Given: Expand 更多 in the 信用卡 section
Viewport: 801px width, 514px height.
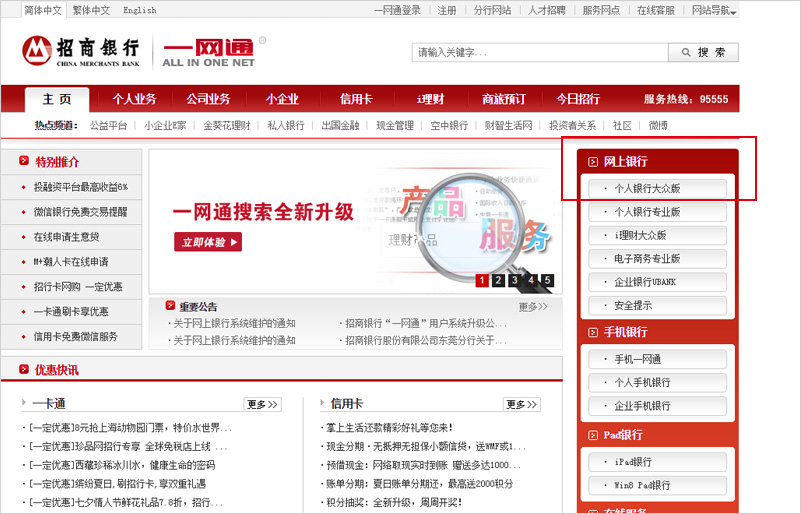Looking at the screenshot, I should 521,404.
